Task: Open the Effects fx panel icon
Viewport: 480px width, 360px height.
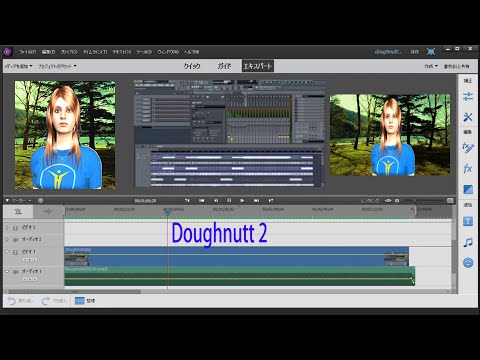Action: [468, 168]
